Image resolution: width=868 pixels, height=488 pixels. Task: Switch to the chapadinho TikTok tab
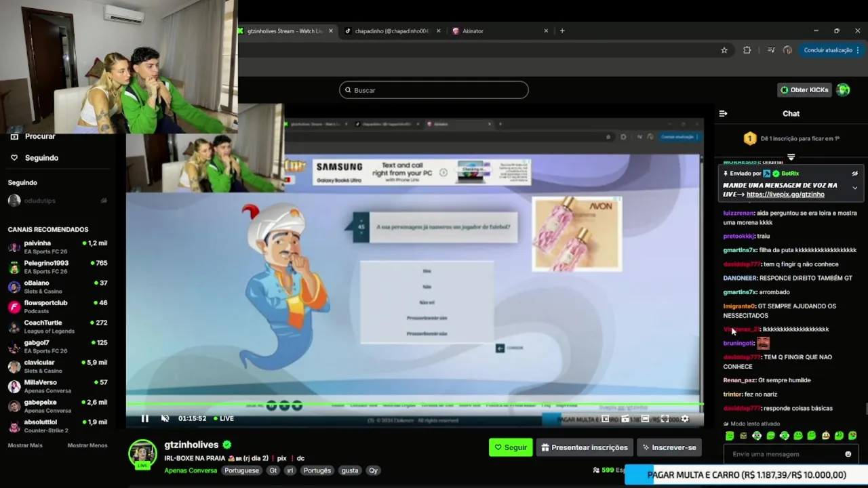pos(391,31)
